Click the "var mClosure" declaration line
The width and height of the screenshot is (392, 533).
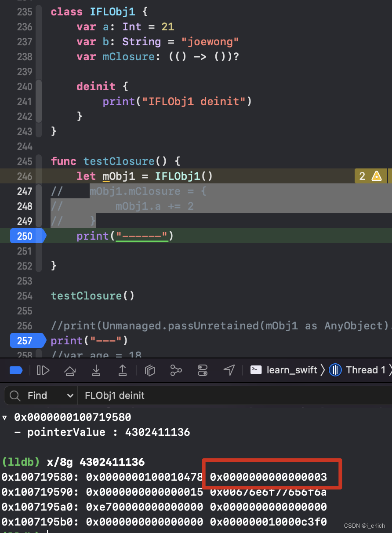click(x=158, y=57)
